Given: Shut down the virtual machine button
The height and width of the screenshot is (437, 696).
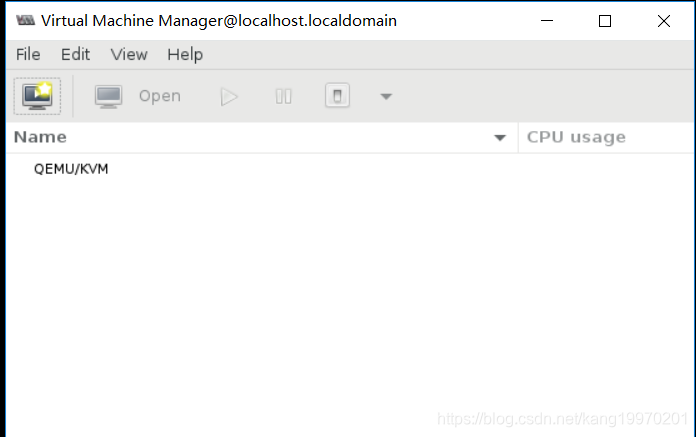Looking at the screenshot, I should (x=337, y=96).
